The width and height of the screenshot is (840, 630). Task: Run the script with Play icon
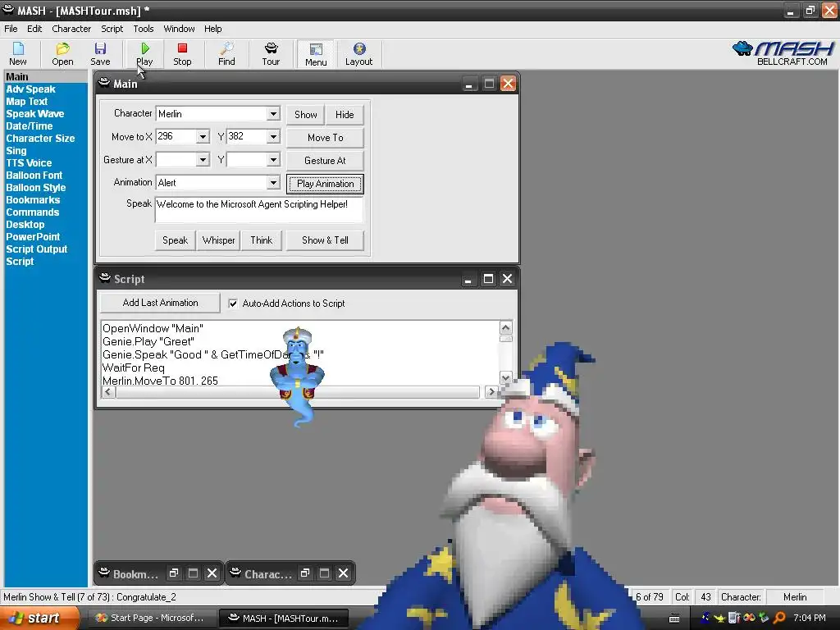[144, 54]
